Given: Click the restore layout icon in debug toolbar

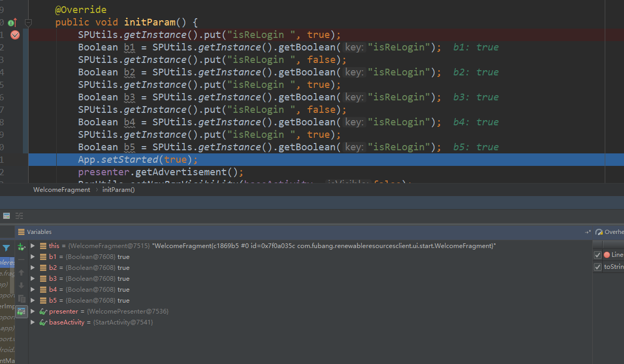Looking at the screenshot, I should (x=6, y=215).
